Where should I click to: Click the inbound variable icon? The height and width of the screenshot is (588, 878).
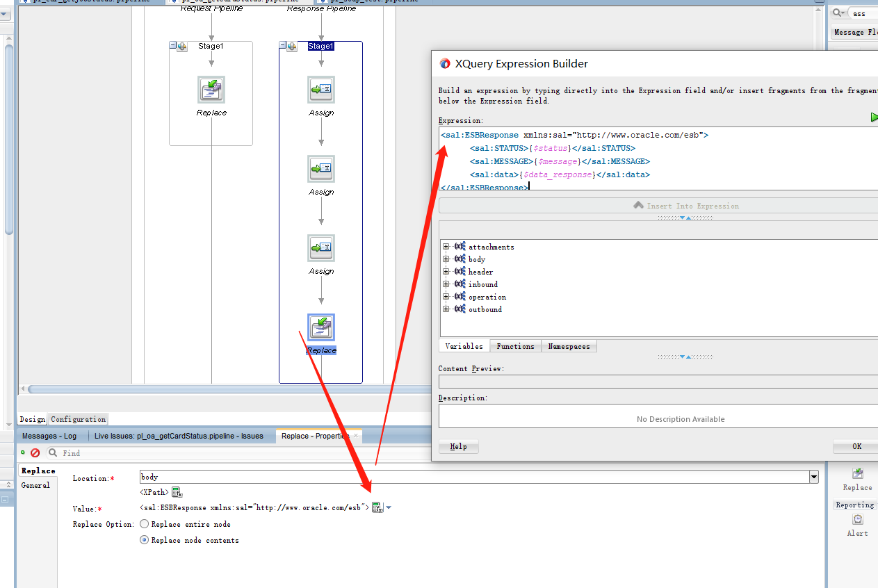pyautogui.click(x=460, y=284)
